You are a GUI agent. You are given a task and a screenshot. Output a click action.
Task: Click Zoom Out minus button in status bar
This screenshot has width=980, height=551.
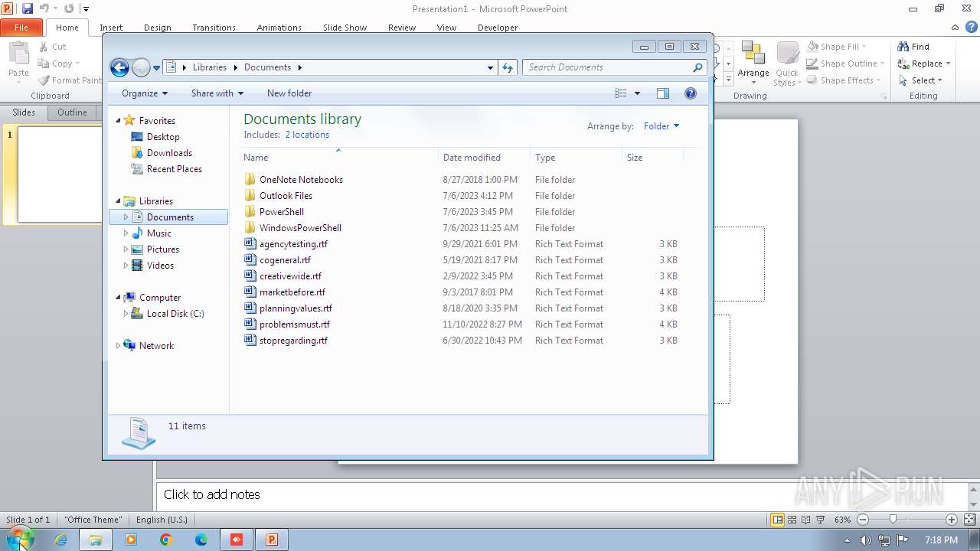pos(863,520)
